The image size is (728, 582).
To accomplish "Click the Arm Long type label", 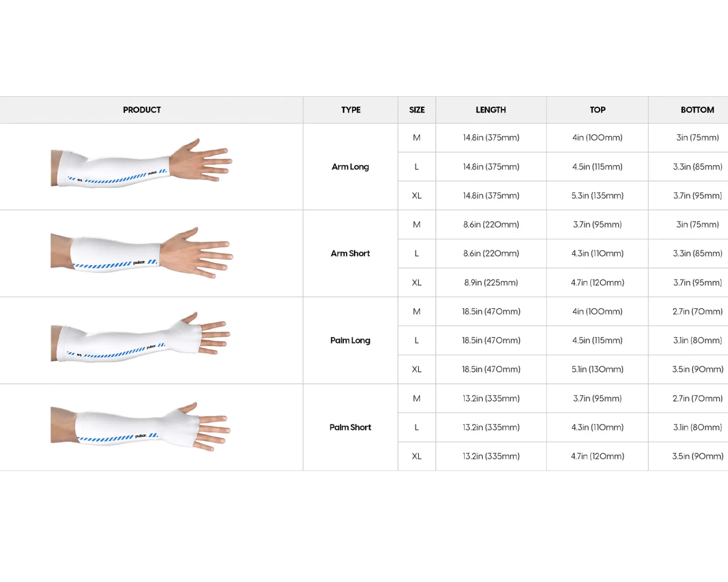I will click(350, 167).
